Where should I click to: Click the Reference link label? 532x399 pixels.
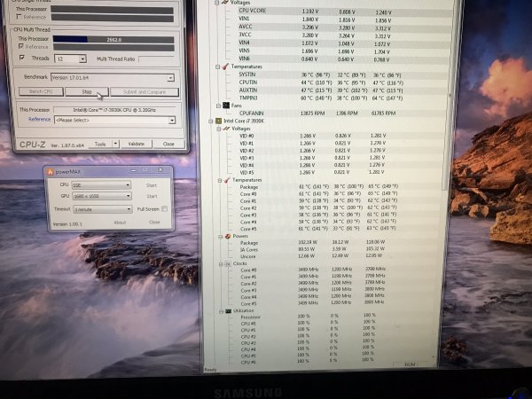click(x=39, y=120)
